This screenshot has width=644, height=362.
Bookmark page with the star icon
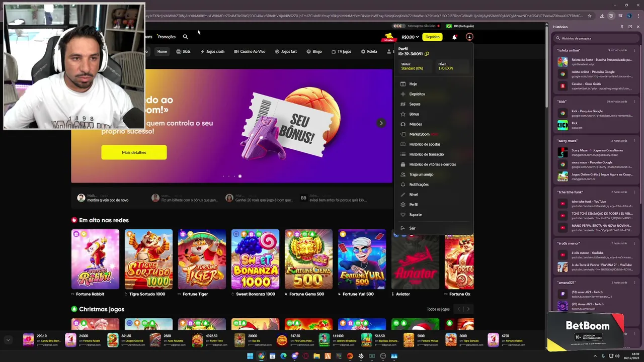tap(590, 16)
